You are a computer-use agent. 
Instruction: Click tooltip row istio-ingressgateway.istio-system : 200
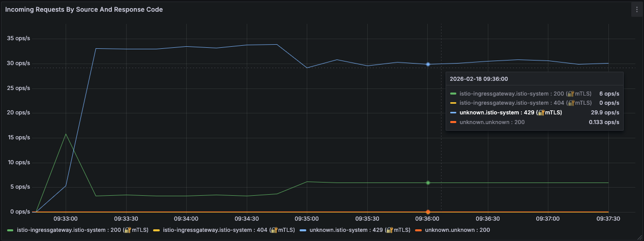point(535,94)
